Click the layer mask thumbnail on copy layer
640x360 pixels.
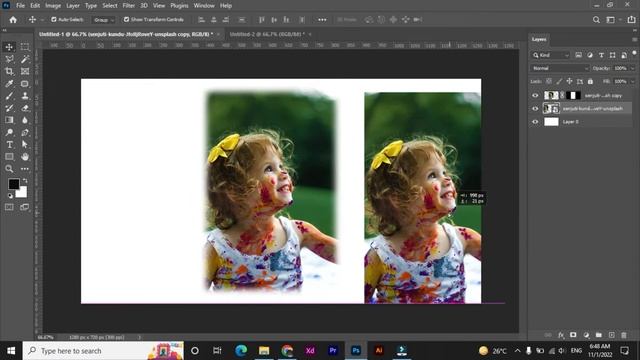[573, 96]
